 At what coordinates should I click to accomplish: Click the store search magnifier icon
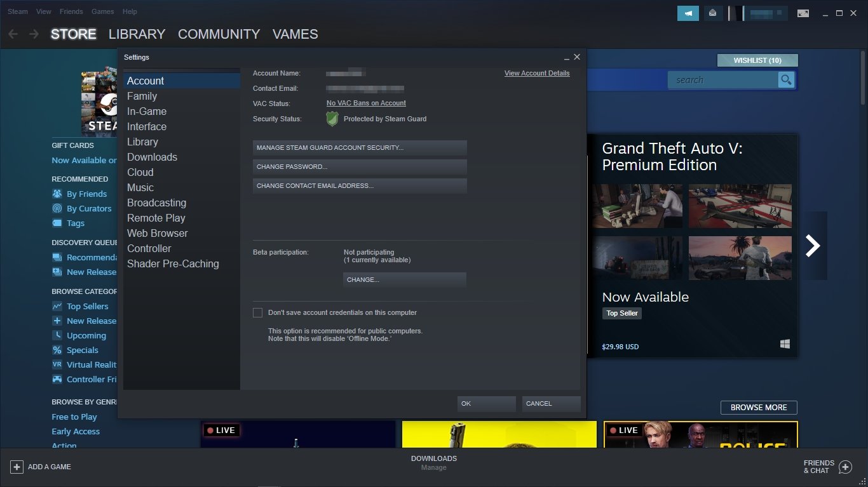pyautogui.click(x=787, y=80)
